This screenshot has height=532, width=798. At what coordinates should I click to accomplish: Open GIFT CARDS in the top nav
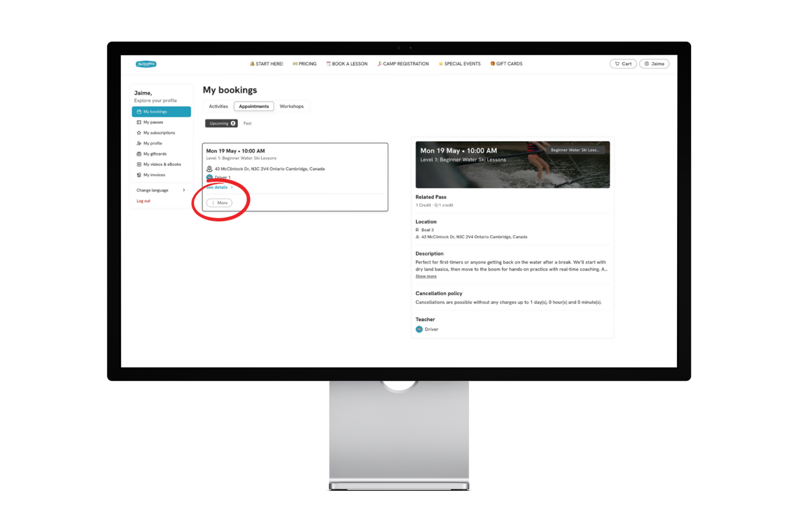506,64
